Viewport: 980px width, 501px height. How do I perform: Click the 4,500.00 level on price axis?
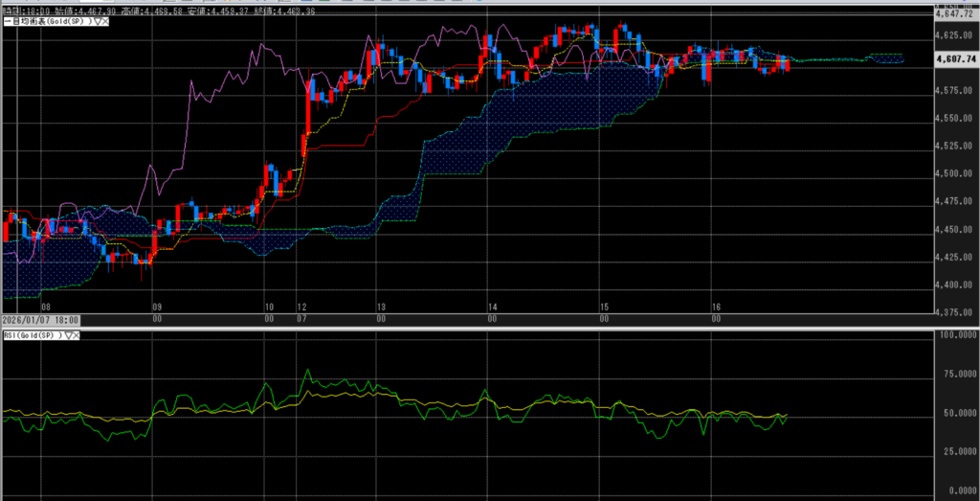pyautogui.click(x=954, y=173)
